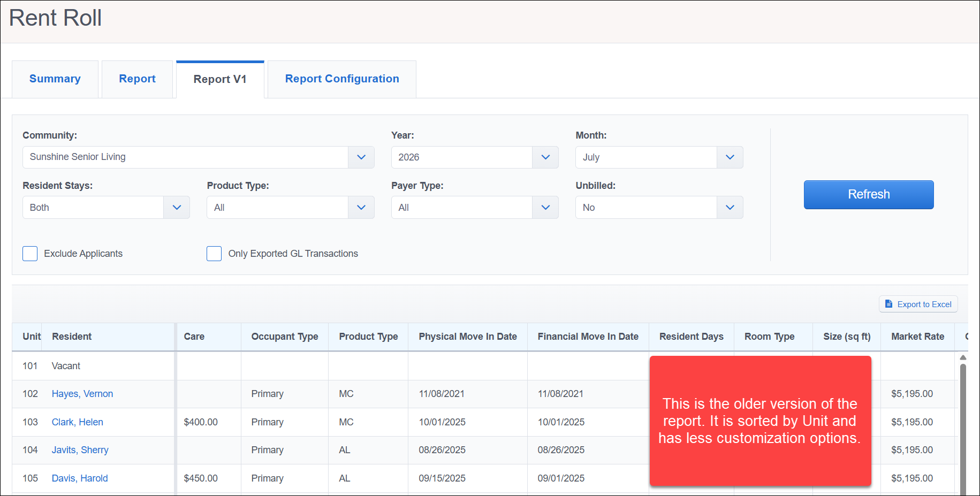Select the Report V1 tab
Screen dimensions: 980x496
tap(220, 79)
